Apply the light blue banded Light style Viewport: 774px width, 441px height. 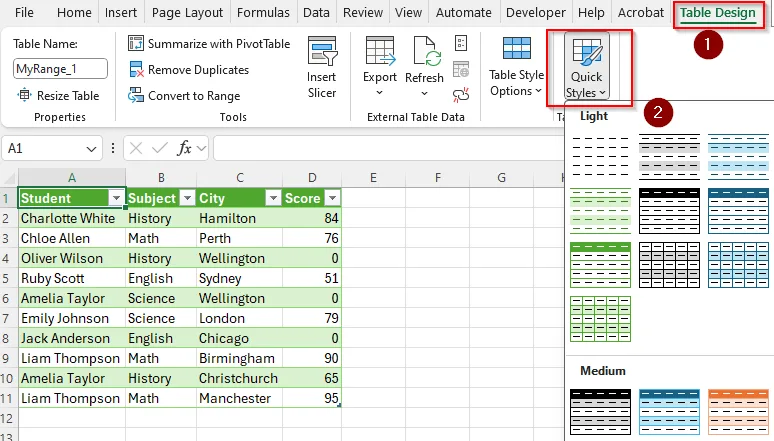point(738,156)
